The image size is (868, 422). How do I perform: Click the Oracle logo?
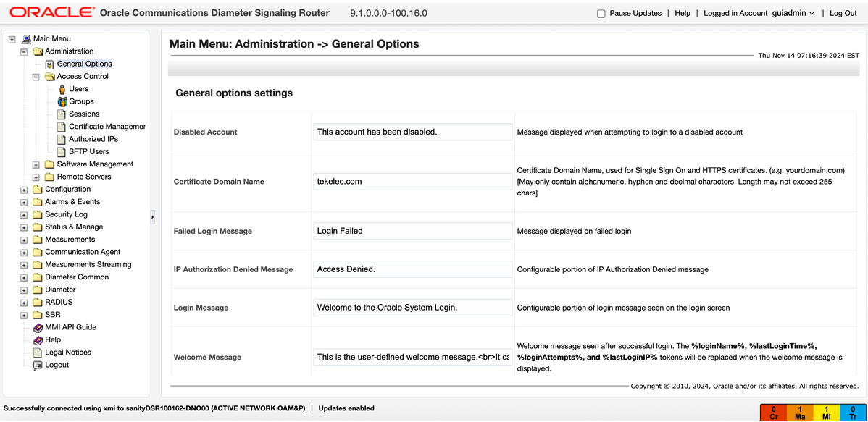51,12
